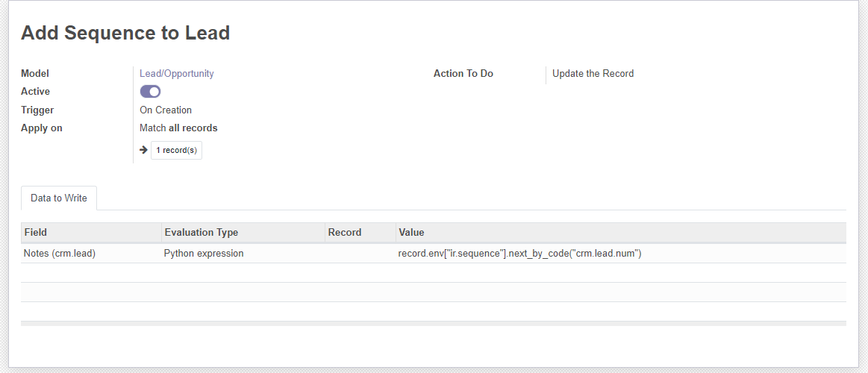
Task: Click the Record column header
Action: 360,233
